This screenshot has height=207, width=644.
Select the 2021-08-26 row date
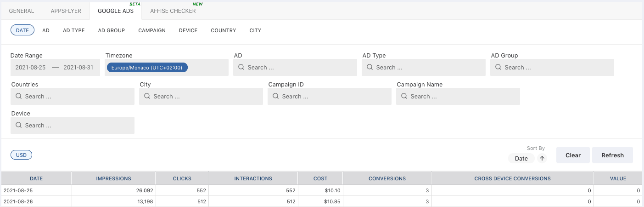pos(18,201)
